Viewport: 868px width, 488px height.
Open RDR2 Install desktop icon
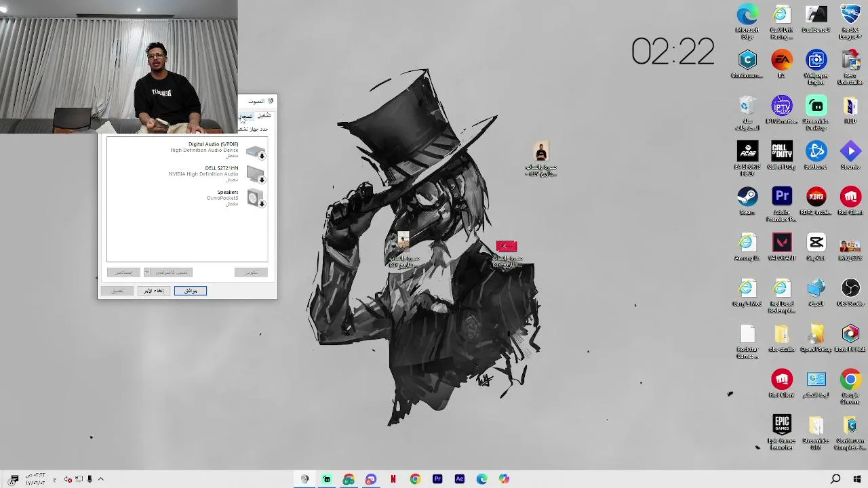[x=816, y=201]
